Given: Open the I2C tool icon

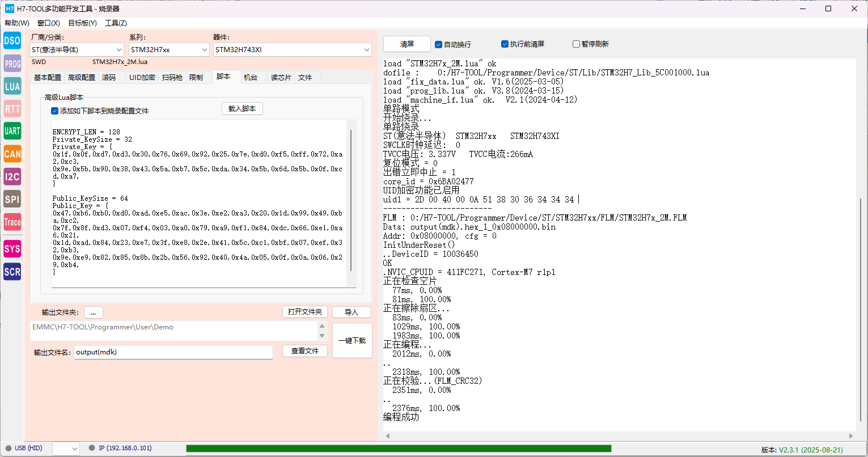Looking at the screenshot, I should coord(12,176).
